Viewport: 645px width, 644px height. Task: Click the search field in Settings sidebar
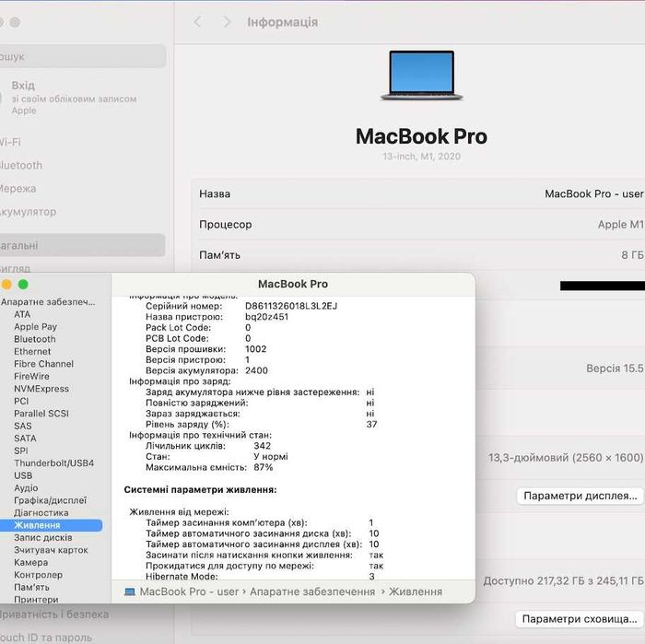point(82,56)
